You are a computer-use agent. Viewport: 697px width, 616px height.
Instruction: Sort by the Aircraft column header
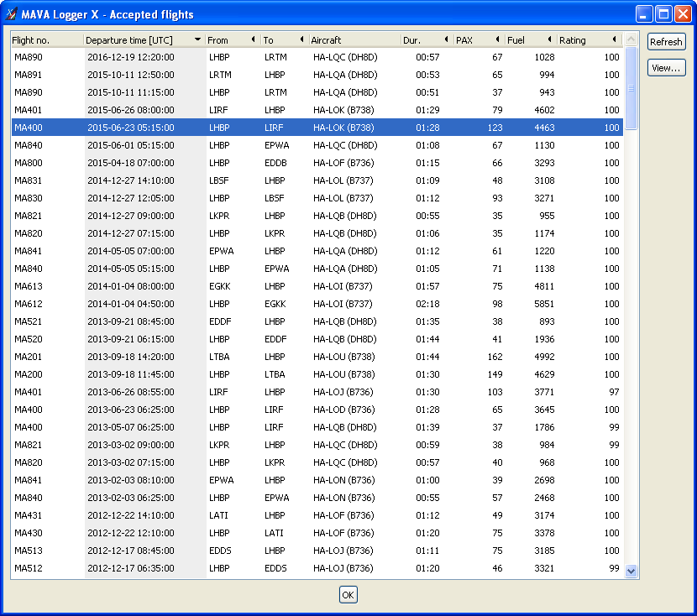pyautogui.click(x=354, y=40)
